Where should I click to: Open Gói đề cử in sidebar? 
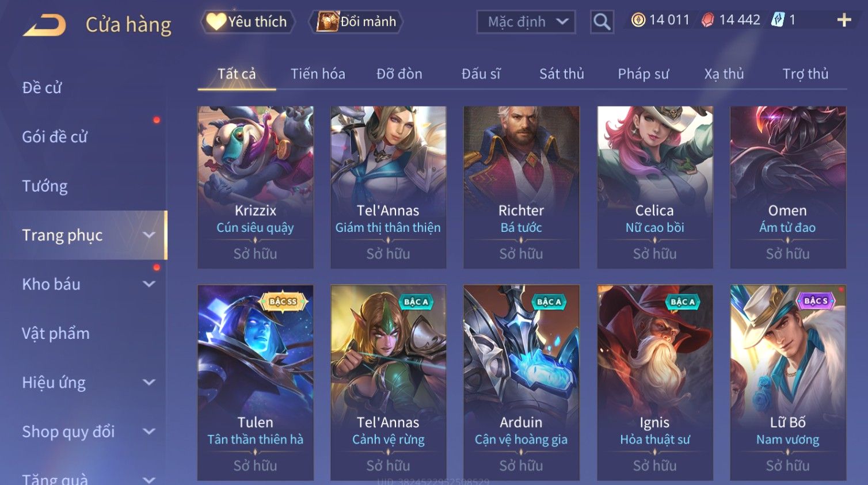click(55, 137)
